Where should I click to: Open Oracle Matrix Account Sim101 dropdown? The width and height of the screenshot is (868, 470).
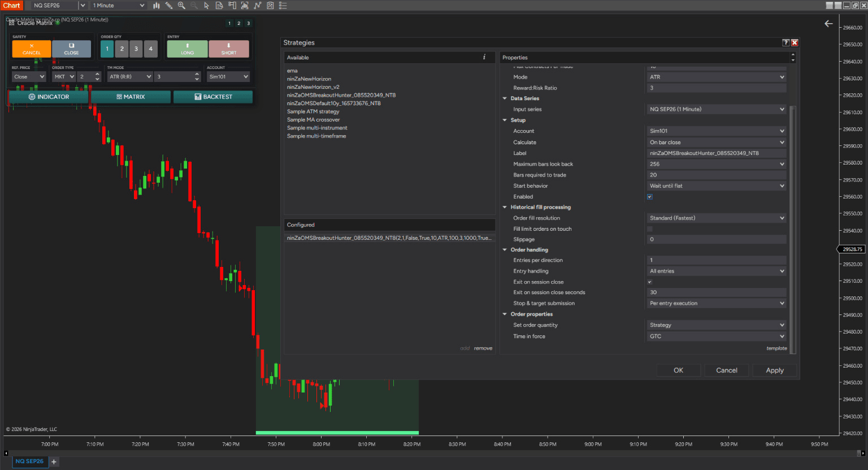click(x=228, y=76)
